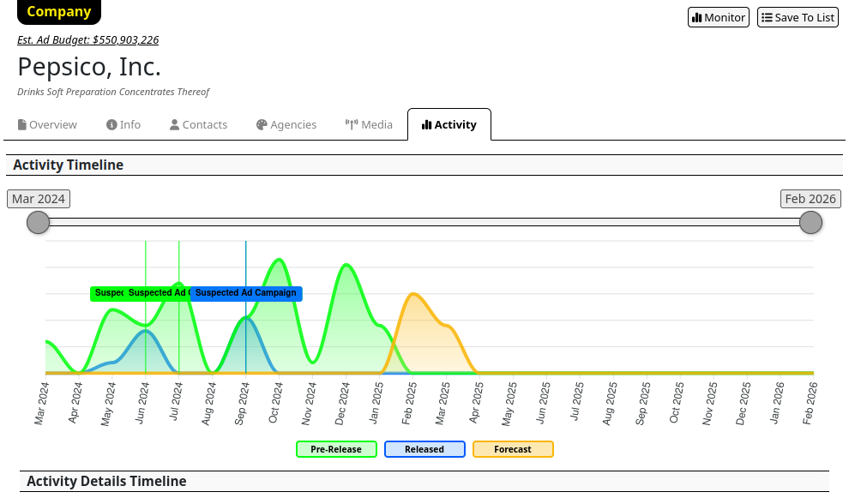Click the Monitor button
This screenshot has width=849, height=504.
(x=719, y=17)
